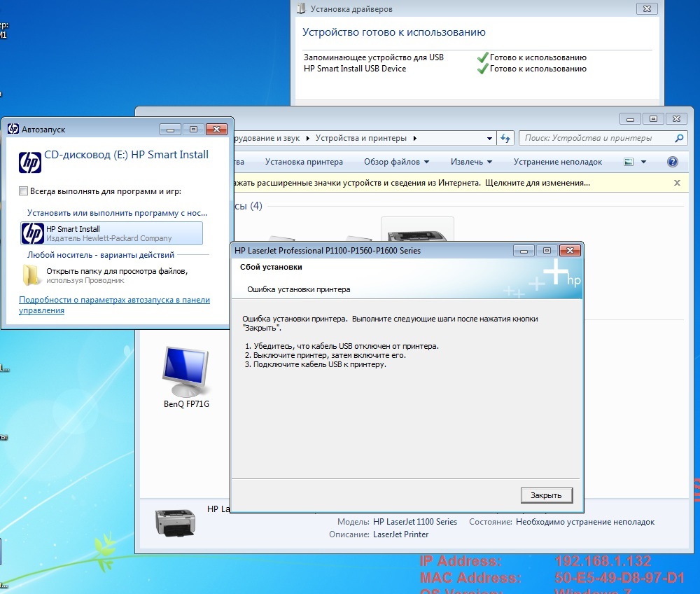The image size is (700, 594).
Task: Click the yellow folder icon in Autoplay
Action: click(x=31, y=275)
